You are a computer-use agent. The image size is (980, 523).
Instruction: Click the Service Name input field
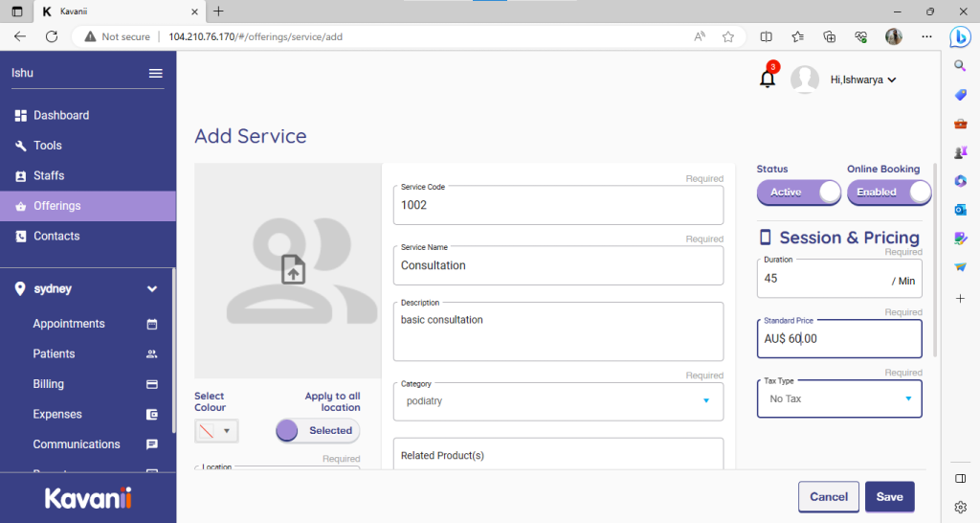558,265
